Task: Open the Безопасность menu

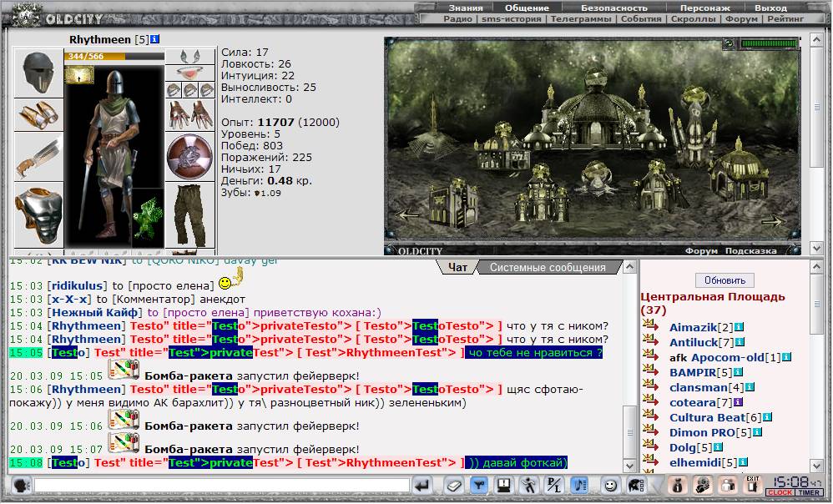Action: point(614,8)
